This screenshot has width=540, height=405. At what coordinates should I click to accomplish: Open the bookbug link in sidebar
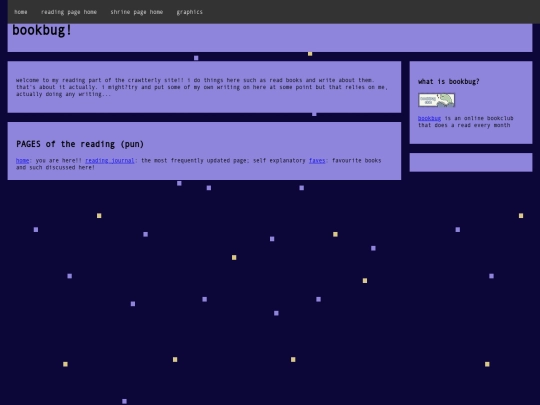[429, 118]
